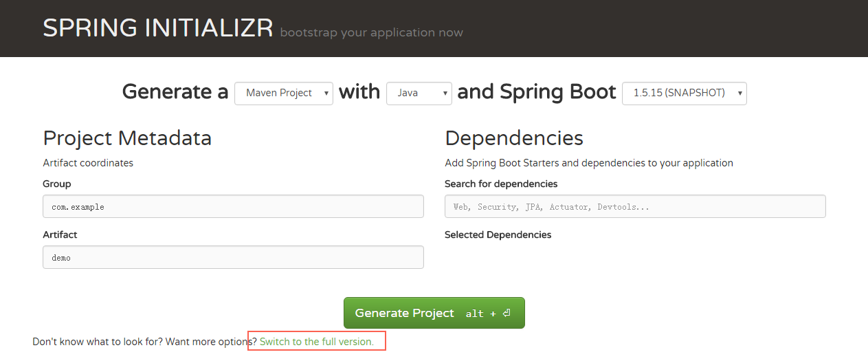Click the Artifact coordinates text
The height and width of the screenshot is (361, 868).
(88, 163)
